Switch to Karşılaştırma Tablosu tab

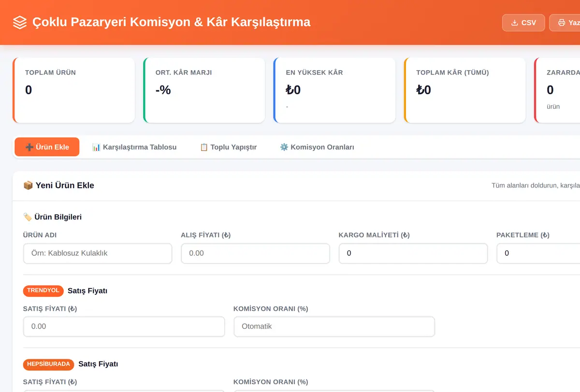pyautogui.click(x=134, y=147)
